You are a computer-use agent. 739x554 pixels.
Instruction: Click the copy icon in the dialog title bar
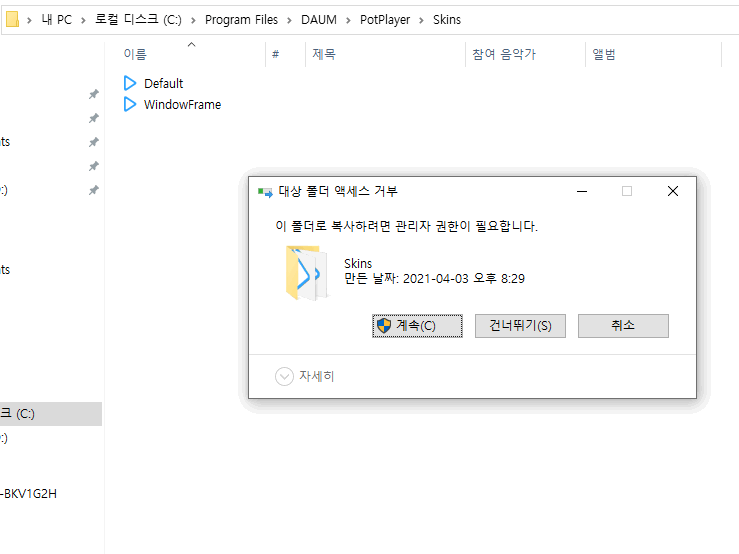pos(264,191)
